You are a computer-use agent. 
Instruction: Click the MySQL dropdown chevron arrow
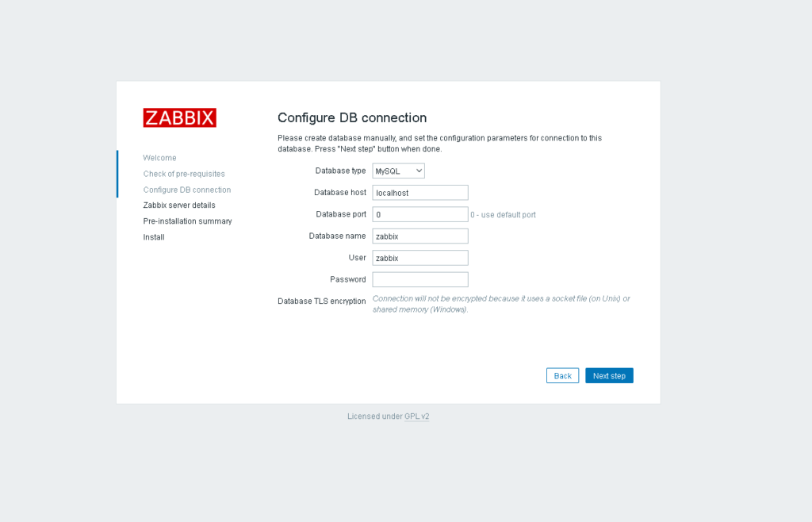click(419, 171)
